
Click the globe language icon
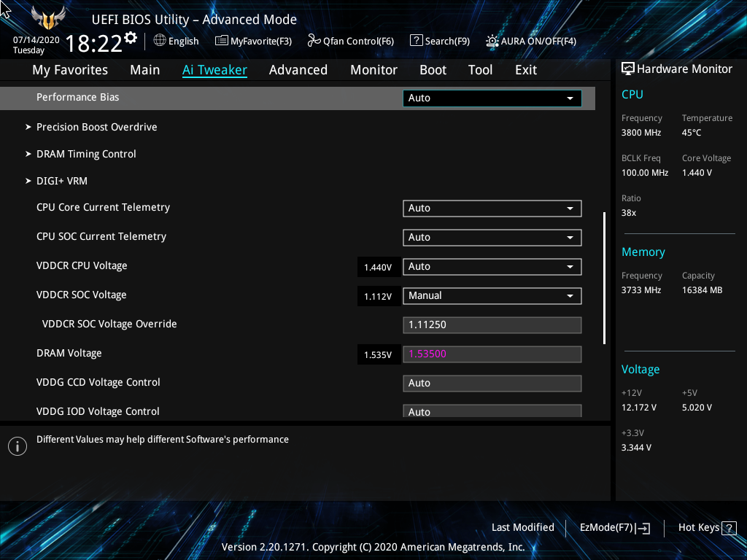tap(160, 41)
